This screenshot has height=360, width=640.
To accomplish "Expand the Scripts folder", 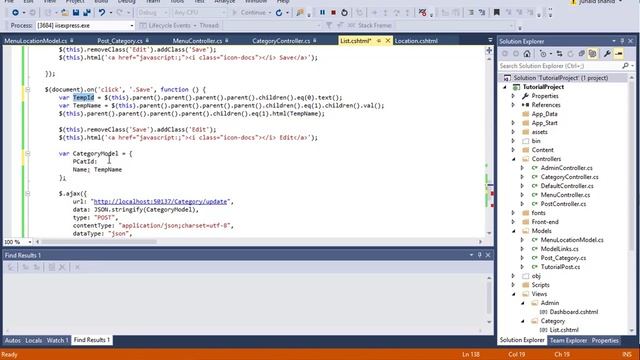I will [513, 285].
